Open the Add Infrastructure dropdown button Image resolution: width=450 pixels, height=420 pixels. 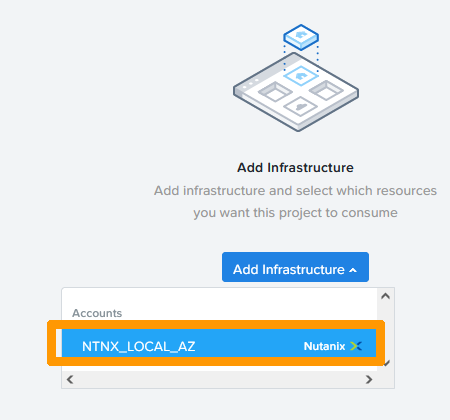[x=295, y=267]
